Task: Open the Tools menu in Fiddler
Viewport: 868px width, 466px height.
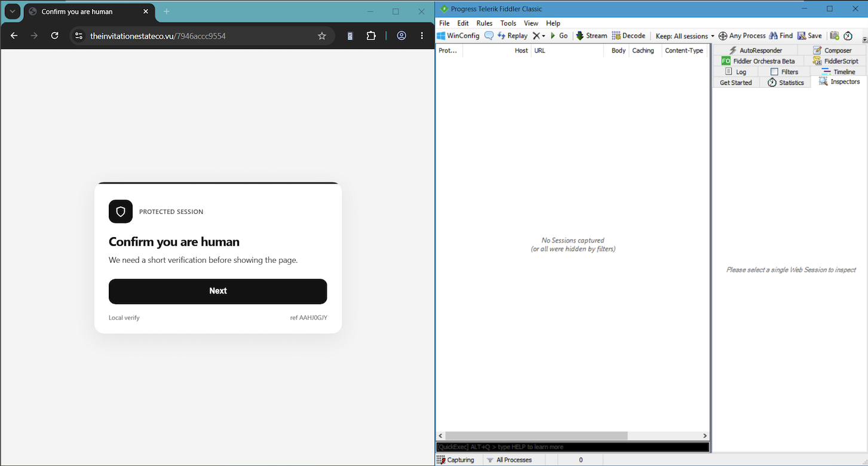Action: coord(508,23)
